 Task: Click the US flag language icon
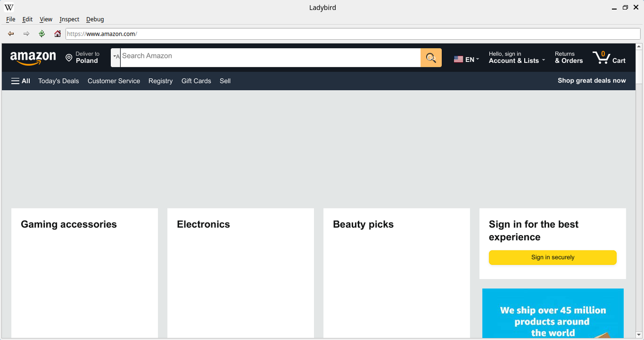pos(458,59)
